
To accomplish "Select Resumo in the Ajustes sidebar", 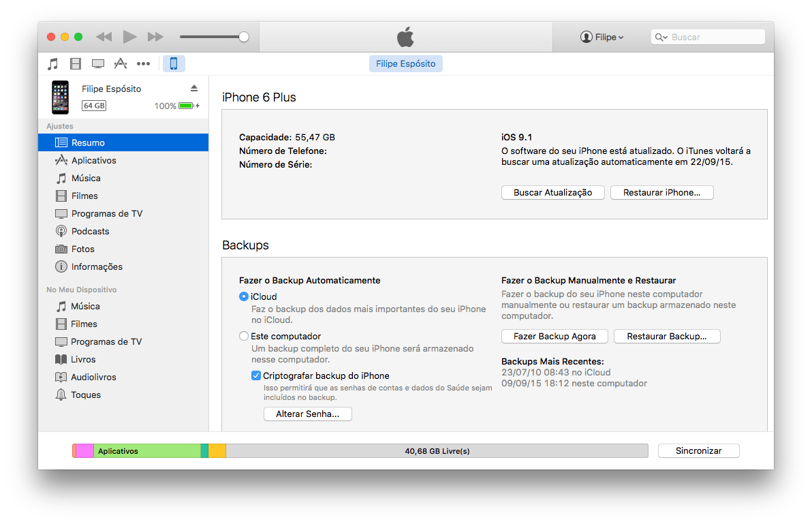I will click(x=123, y=142).
